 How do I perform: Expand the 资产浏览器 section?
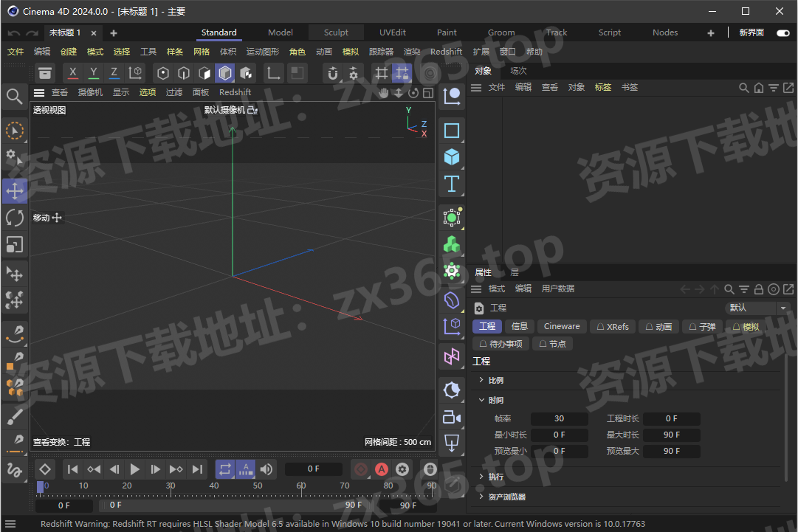(x=481, y=496)
